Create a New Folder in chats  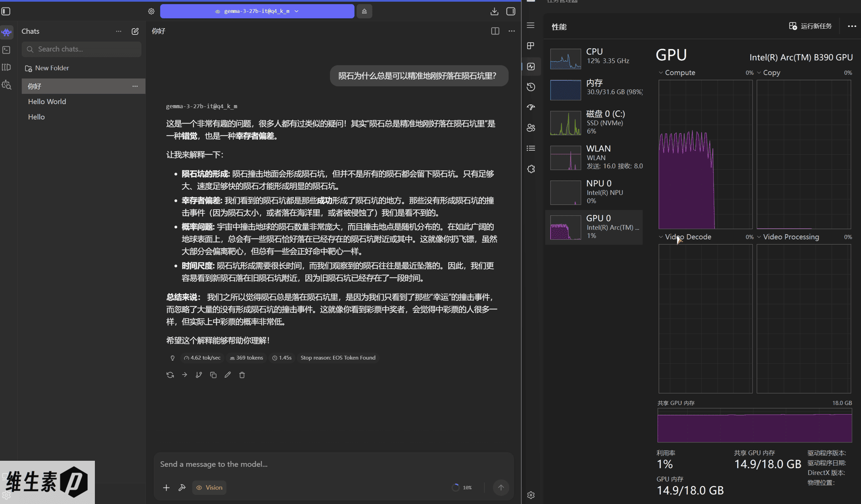point(47,68)
